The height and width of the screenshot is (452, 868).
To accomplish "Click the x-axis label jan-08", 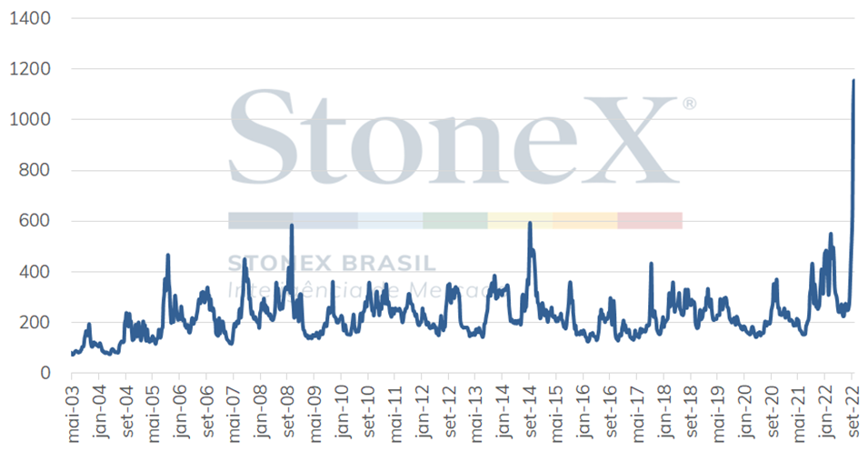I will click(x=264, y=412).
